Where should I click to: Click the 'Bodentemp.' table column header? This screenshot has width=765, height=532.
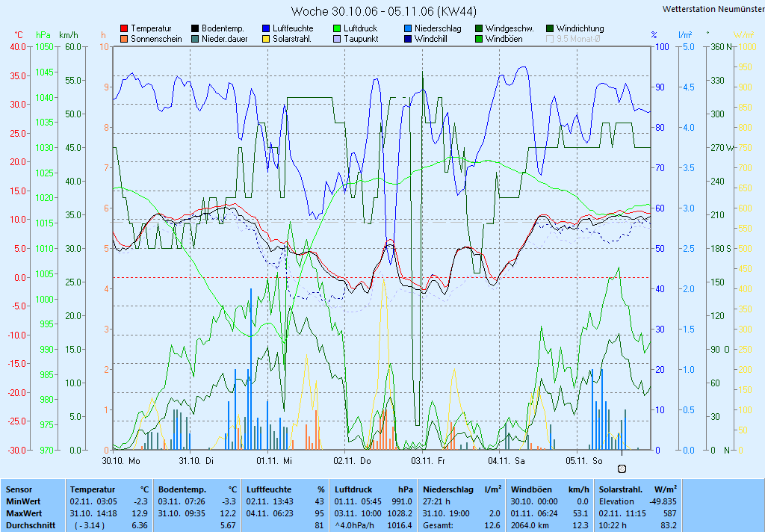coord(182,489)
